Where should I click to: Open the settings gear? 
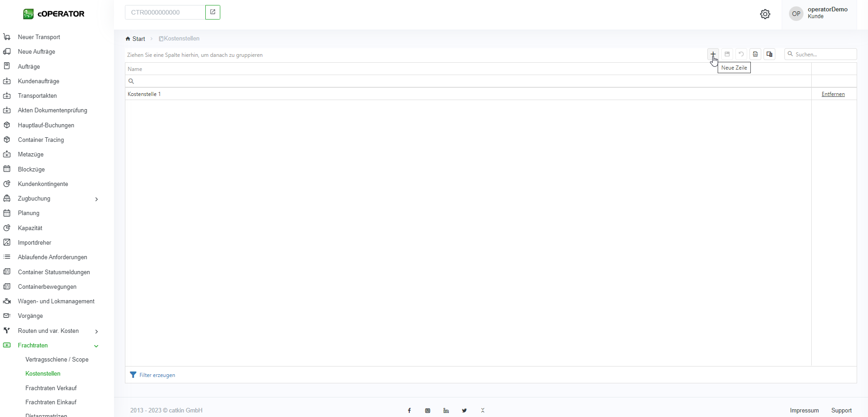pos(765,14)
